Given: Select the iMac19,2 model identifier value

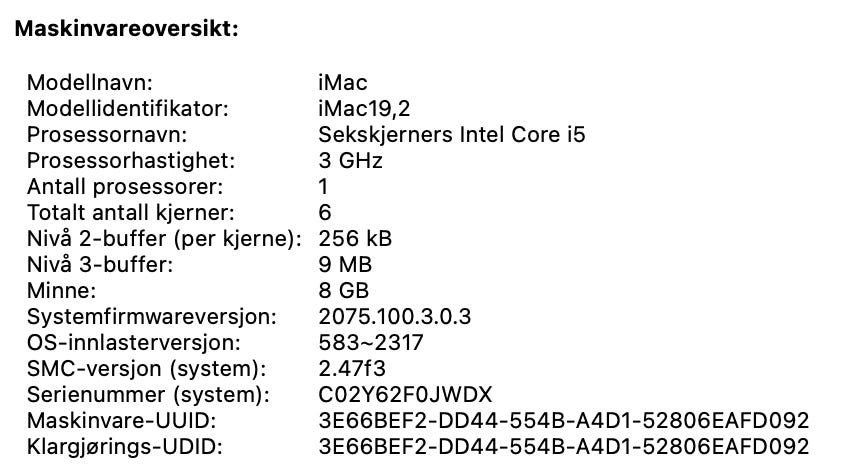Looking at the screenshot, I should click(x=364, y=109).
